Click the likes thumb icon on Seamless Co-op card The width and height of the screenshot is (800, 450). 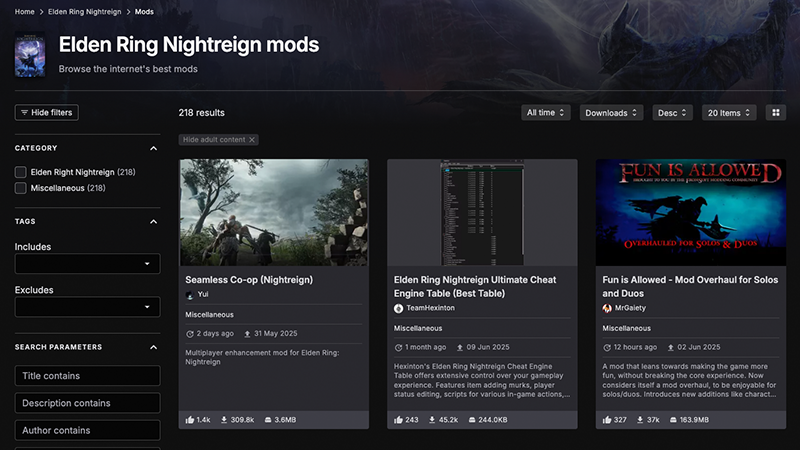190,420
